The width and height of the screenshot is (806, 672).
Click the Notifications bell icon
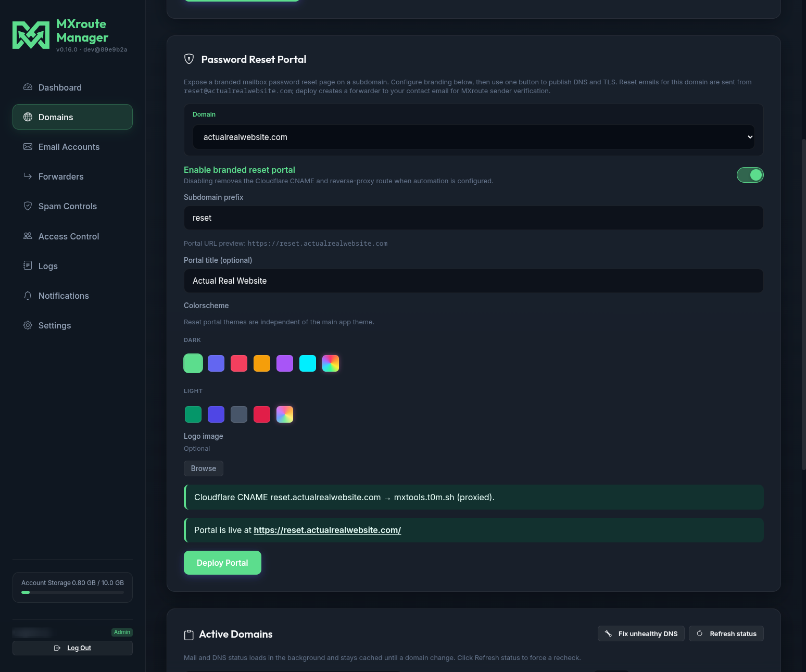[x=28, y=296]
